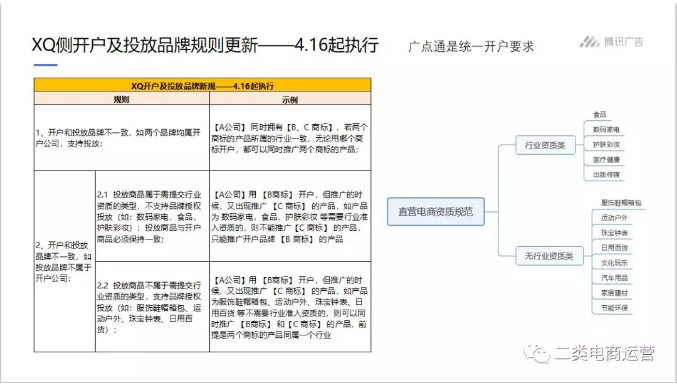This screenshot has height=384, width=677.
Task: Click the orange table title header bar
Action: tap(202, 85)
